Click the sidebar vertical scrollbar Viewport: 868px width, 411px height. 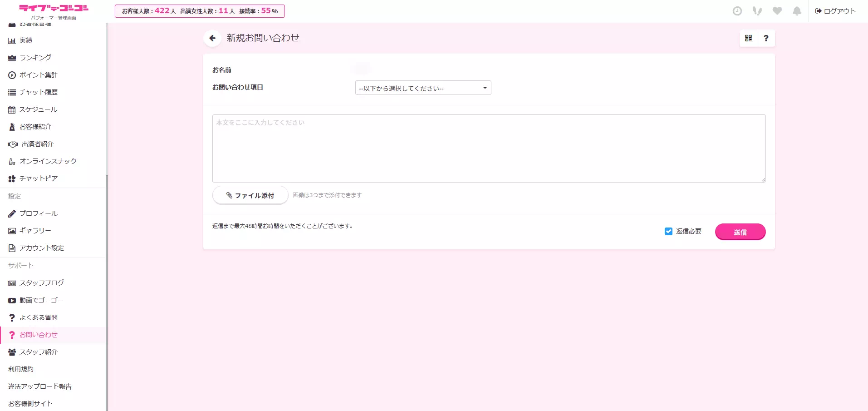107,291
